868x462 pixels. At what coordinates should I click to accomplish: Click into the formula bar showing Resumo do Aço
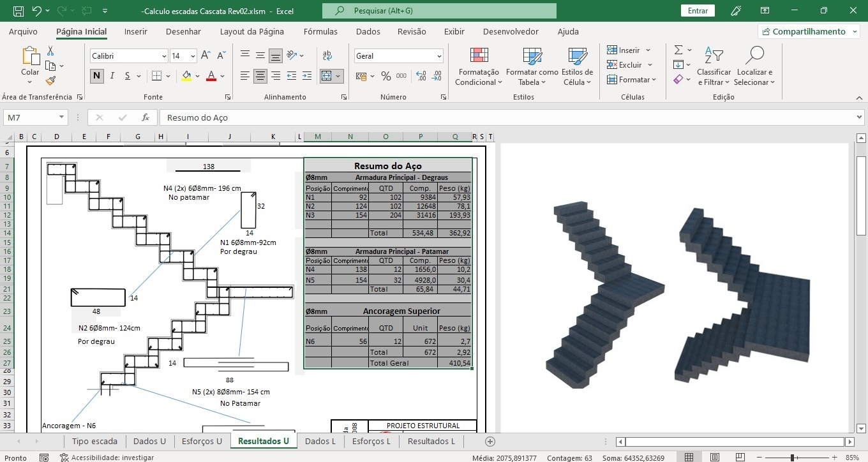point(507,117)
